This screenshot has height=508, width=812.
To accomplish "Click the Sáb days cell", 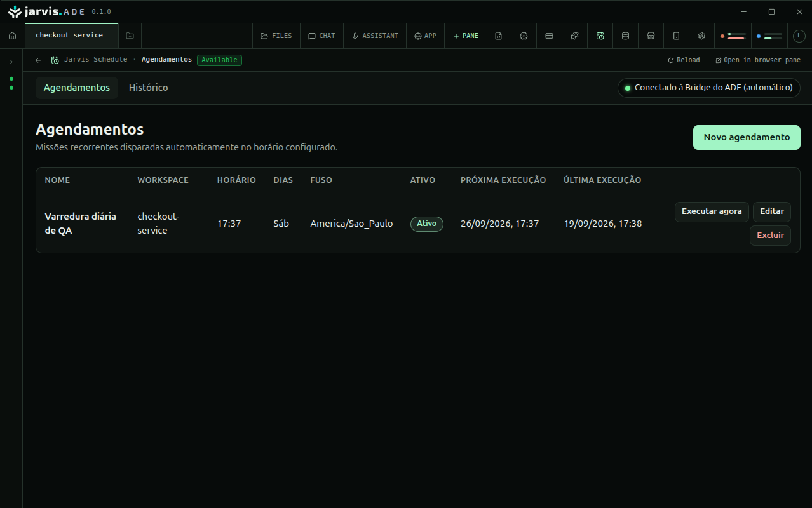I will click(x=281, y=224).
